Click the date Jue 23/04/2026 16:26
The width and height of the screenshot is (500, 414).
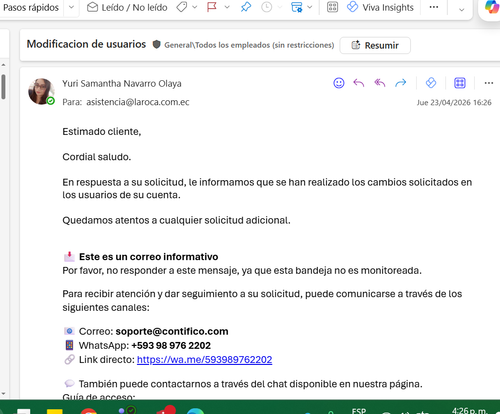454,103
